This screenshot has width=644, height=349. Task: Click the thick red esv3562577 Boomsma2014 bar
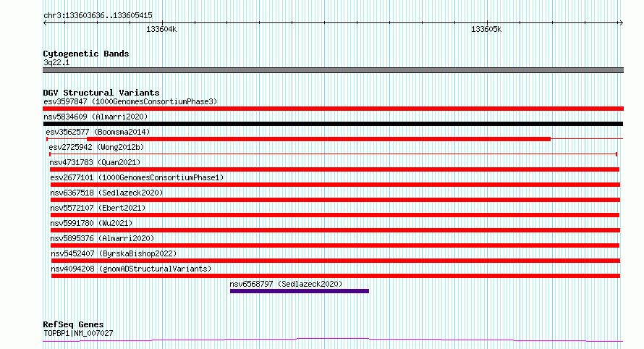[318, 139]
